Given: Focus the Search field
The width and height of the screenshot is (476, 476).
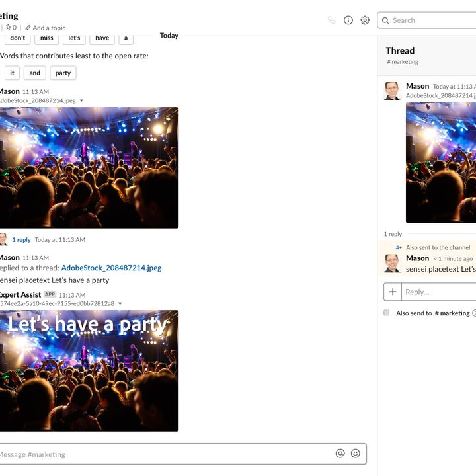Looking at the screenshot, I should [x=426, y=20].
